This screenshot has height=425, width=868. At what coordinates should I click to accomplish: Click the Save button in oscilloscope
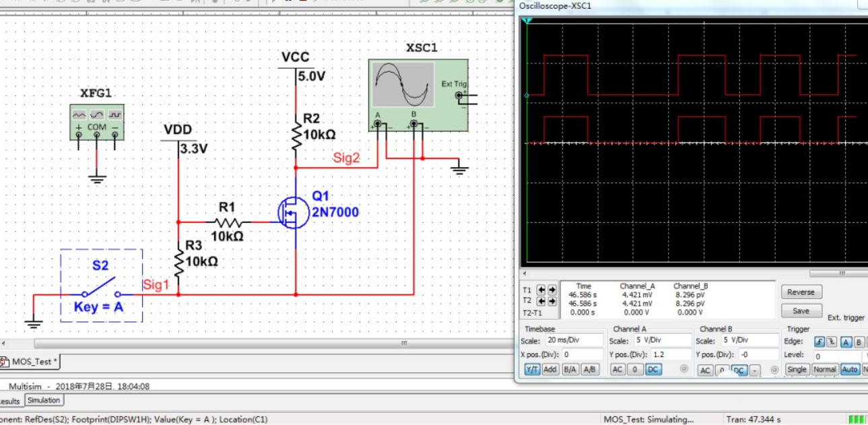pyautogui.click(x=801, y=311)
